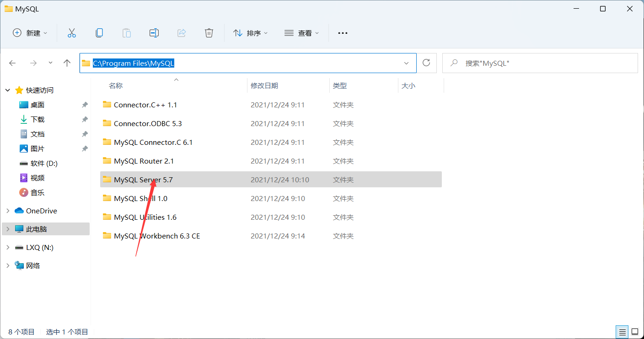Select the MySQL Router 2.1 name
644x339 pixels.
144,161
